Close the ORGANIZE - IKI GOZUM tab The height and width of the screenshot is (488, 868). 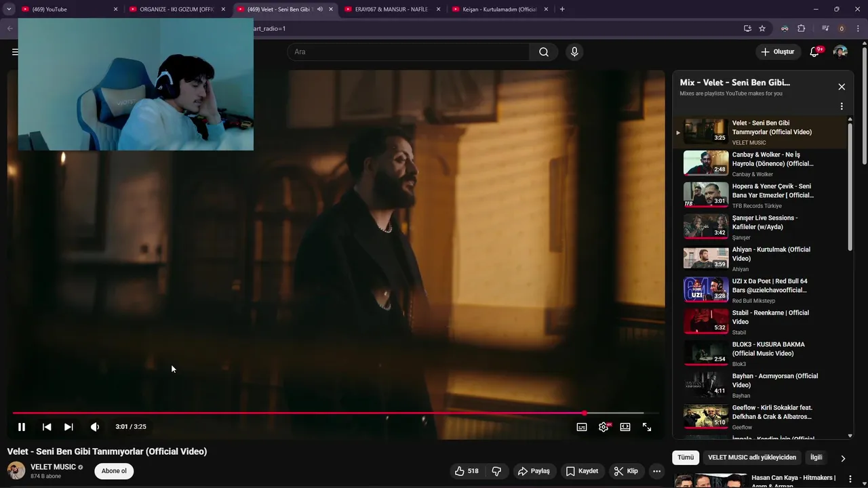pyautogui.click(x=223, y=9)
